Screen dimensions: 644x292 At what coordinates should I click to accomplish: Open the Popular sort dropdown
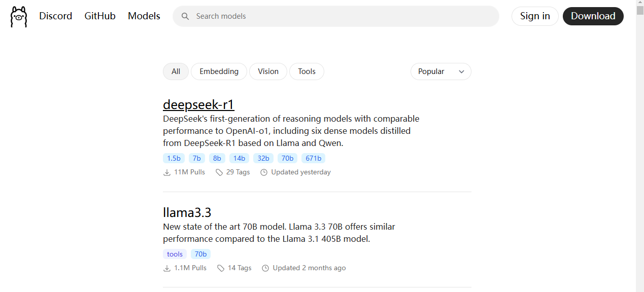pos(440,71)
